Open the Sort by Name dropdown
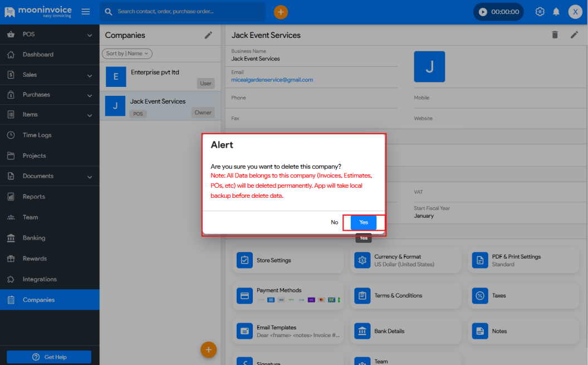Viewport: 588px width, 365px height. (x=127, y=53)
